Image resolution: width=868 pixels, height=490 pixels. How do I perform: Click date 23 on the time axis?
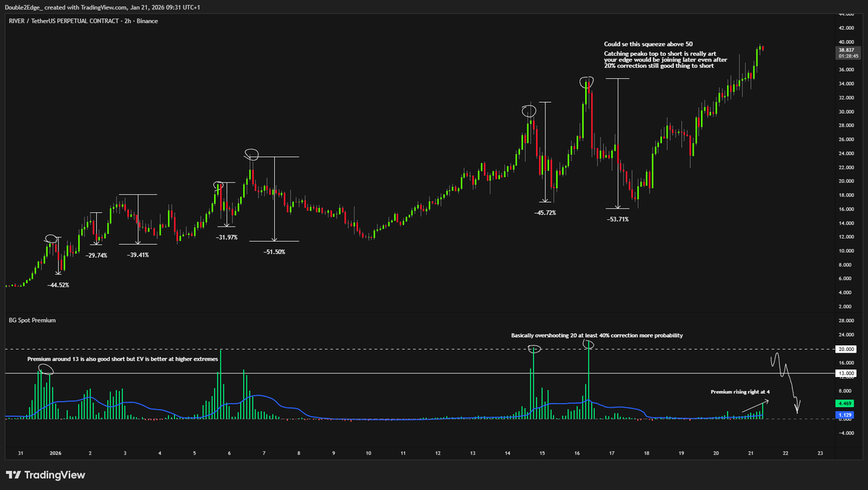coord(820,453)
